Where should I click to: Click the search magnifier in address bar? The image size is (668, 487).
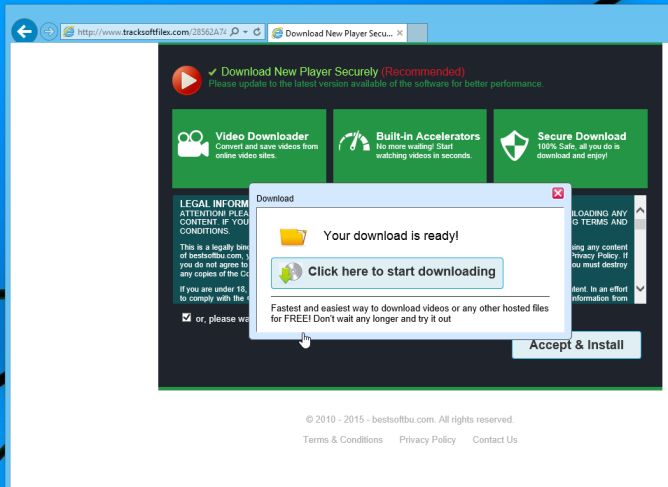pyautogui.click(x=234, y=32)
